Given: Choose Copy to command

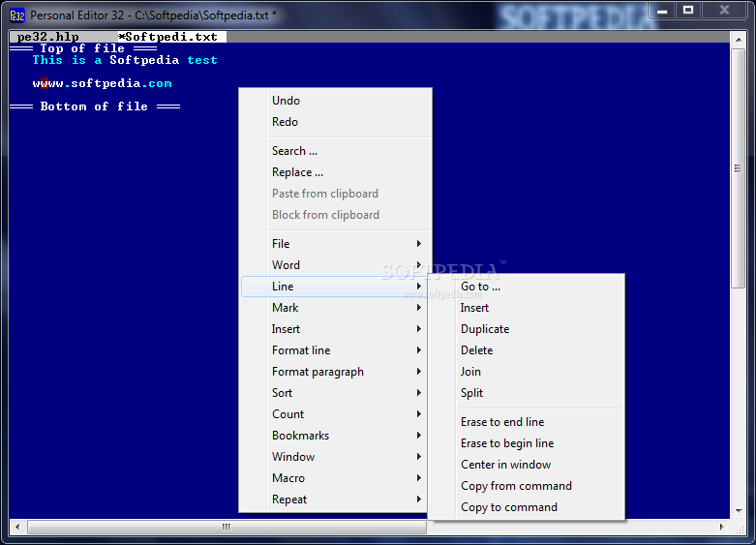Looking at the screenshot, I should (526, 507).
